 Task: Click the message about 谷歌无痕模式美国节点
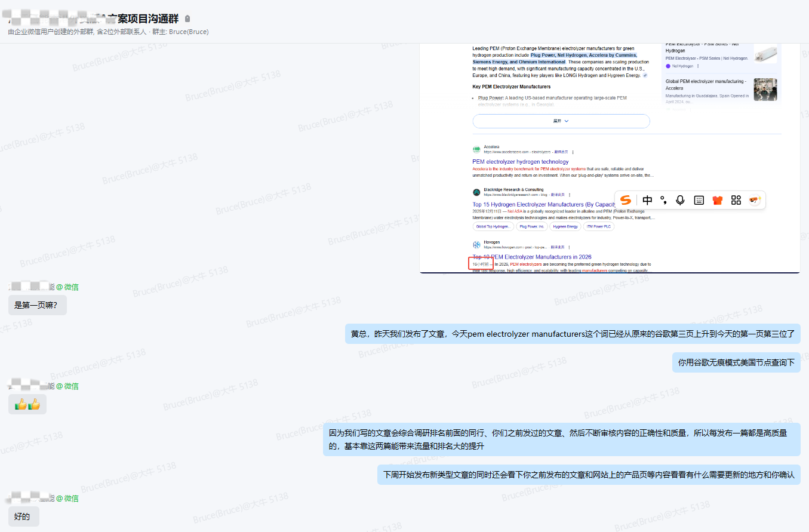pyautogui.click(x=736, y=362)
